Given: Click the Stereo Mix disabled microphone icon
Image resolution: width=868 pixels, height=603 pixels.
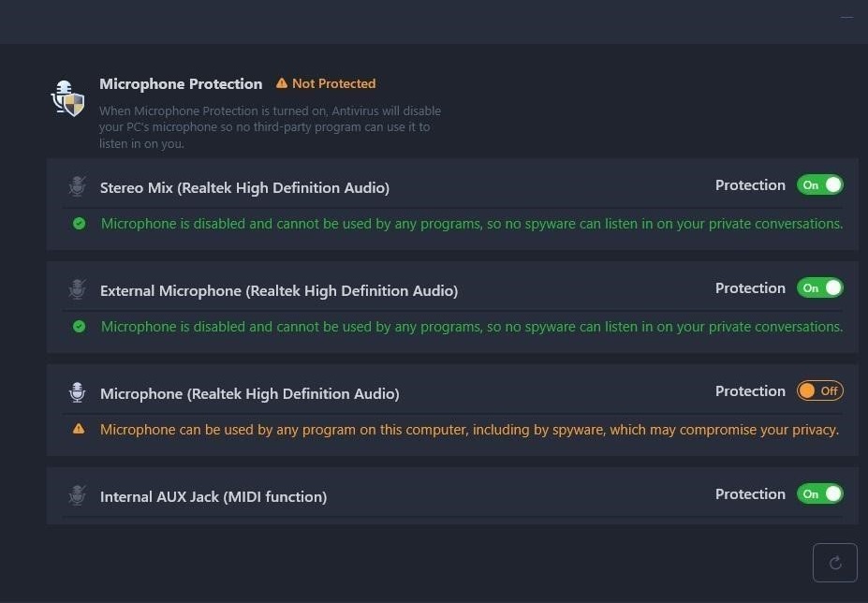Looking at the screenshot, I should pyautogui.click(x=78, y=186).
